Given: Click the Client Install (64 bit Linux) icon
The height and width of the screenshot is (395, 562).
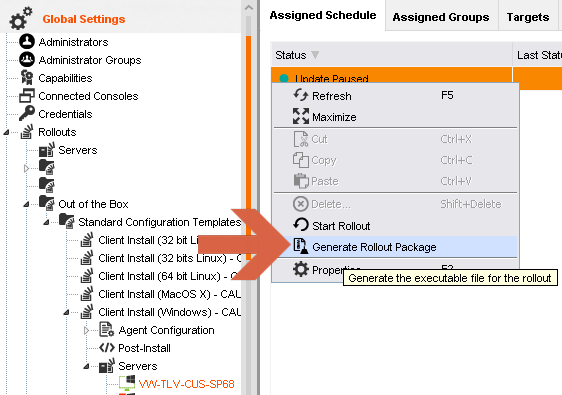Looking at the screenshot, I should tap(87, 276).
